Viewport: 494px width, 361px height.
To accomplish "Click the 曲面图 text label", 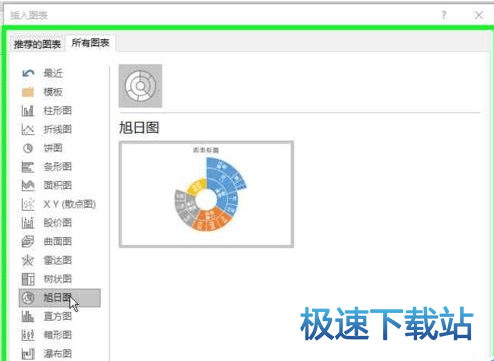I will coord(57,241).
